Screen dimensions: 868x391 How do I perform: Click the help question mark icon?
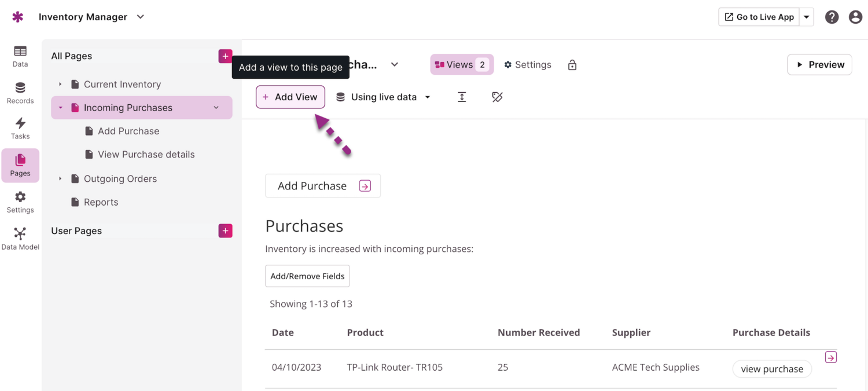[x=832, y=17]
